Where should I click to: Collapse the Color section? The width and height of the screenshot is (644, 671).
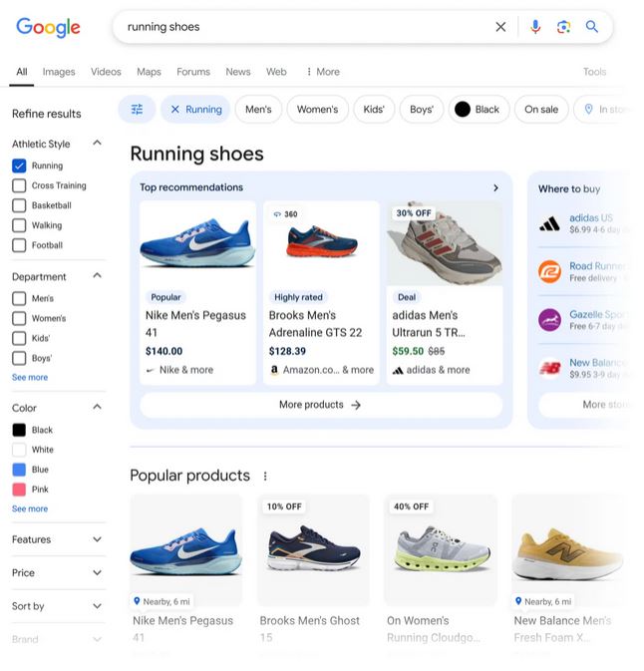(x=97, y=407)
